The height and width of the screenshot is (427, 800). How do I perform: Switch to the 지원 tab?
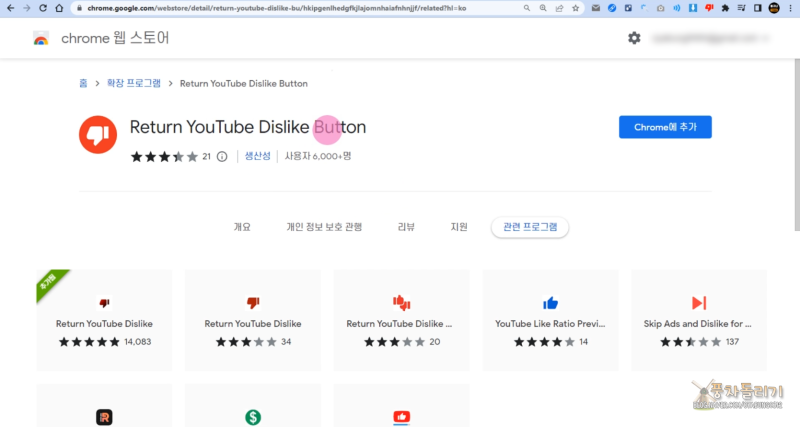coord(459,227)
